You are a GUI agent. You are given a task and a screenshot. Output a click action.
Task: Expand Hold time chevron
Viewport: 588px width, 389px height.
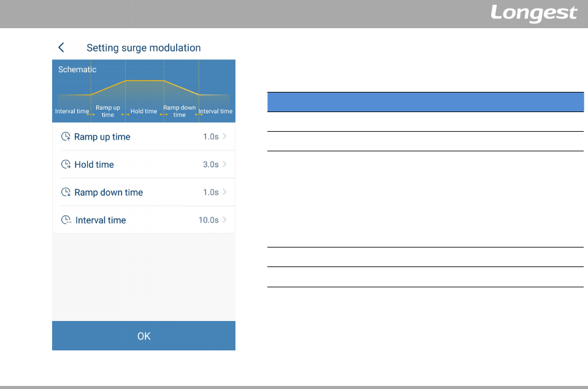click(x=224, y=164)
